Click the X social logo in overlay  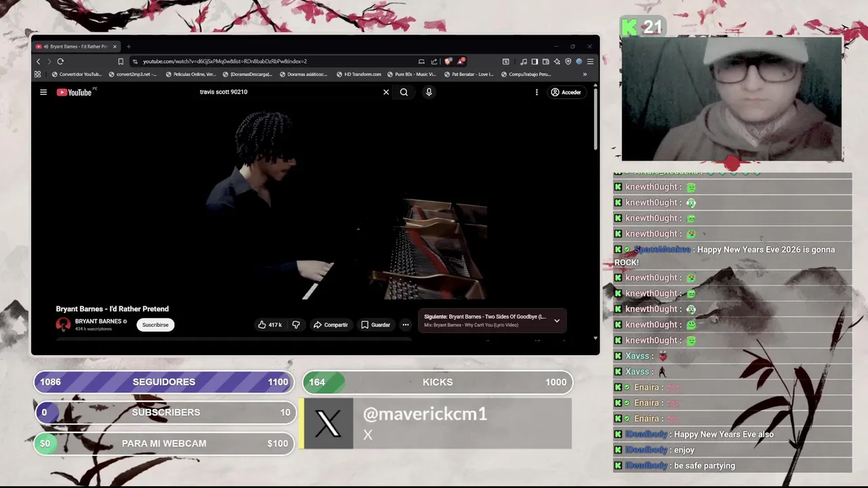click(329, 424)
